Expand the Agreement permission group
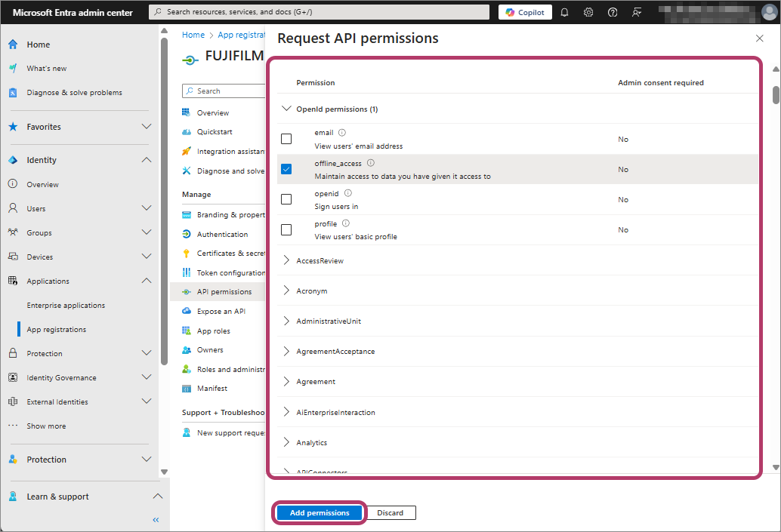The height and width of the screenshot is (532, 781). point(286,381)
